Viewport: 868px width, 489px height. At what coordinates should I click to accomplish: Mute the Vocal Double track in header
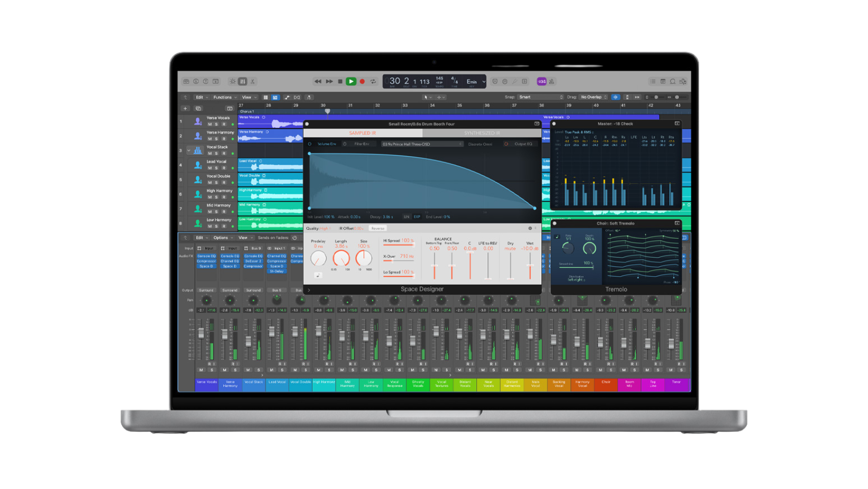click(210, 183)
